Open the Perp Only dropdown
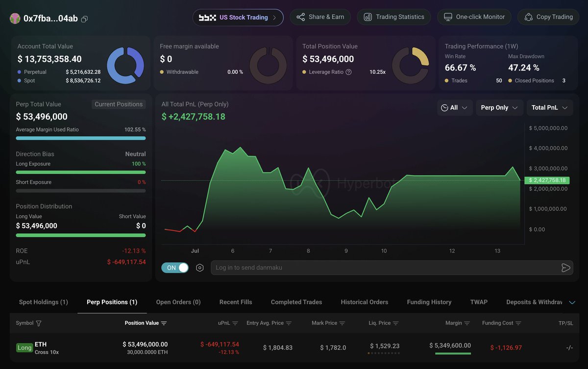 pos(499,108)
